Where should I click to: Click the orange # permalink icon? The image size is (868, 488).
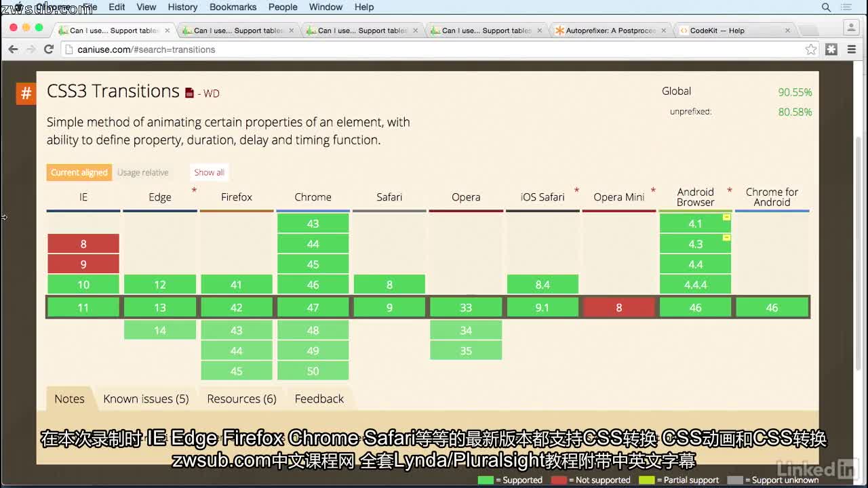(26, 94)
